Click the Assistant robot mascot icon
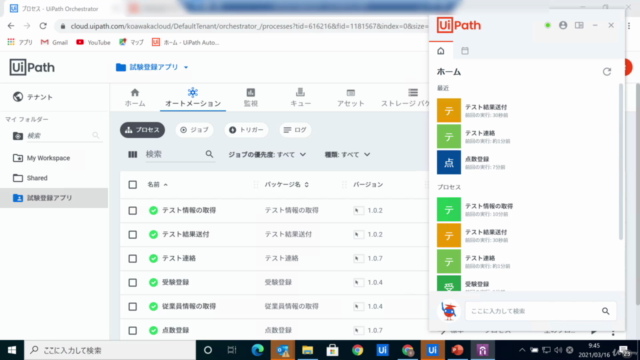Image resolution: width=640 pixels, height=360 pixels. click(449, 311)
